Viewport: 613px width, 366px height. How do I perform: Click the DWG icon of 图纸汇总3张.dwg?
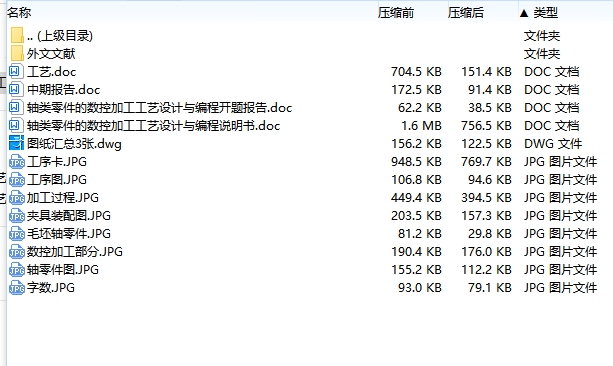pyautogui.click(x=16, y=143)
